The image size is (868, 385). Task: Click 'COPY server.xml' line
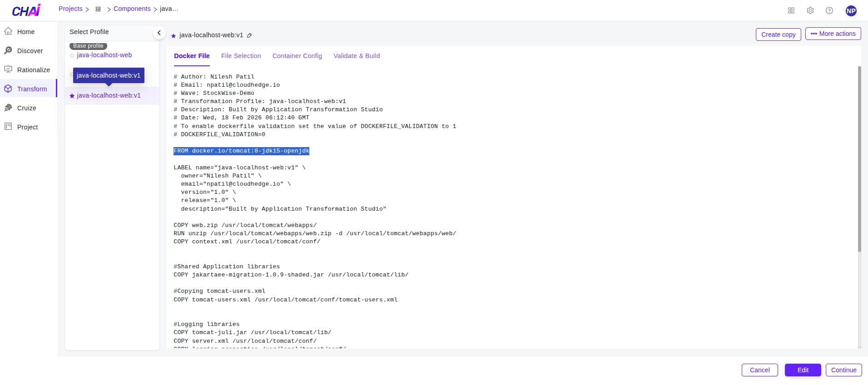click(x=245, y=341)
